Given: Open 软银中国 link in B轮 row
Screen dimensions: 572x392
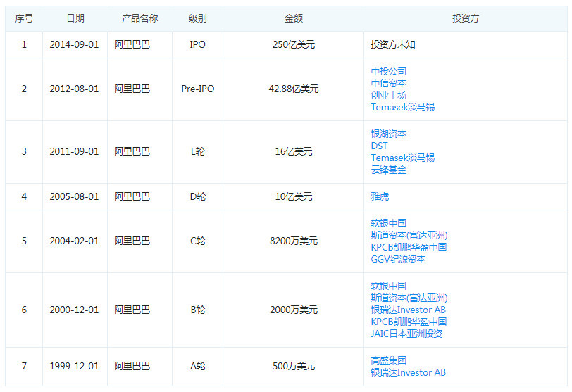Looking at the screenshot, I should [389, 286].
